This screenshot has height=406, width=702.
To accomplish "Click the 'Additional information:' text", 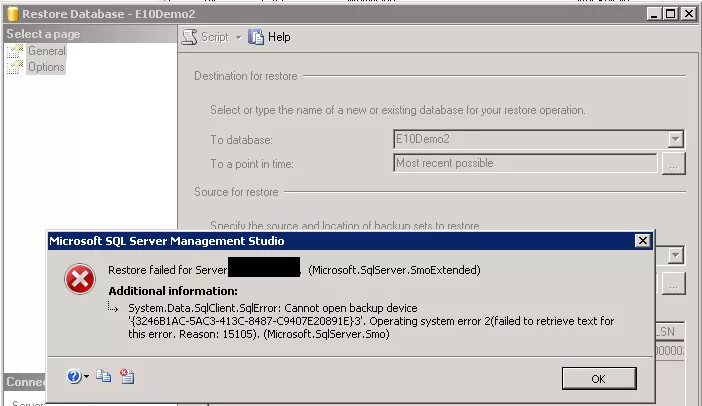I will (173, 291).
